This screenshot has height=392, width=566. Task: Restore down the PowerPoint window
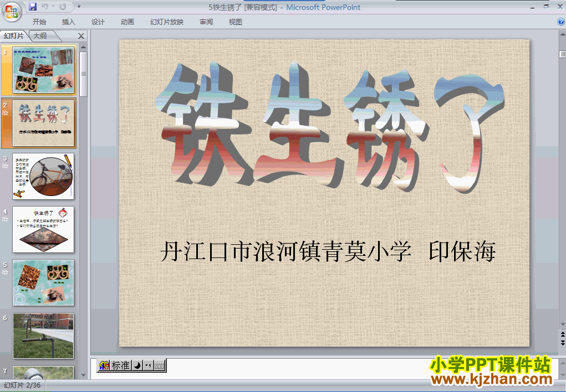tap(546, 7)
